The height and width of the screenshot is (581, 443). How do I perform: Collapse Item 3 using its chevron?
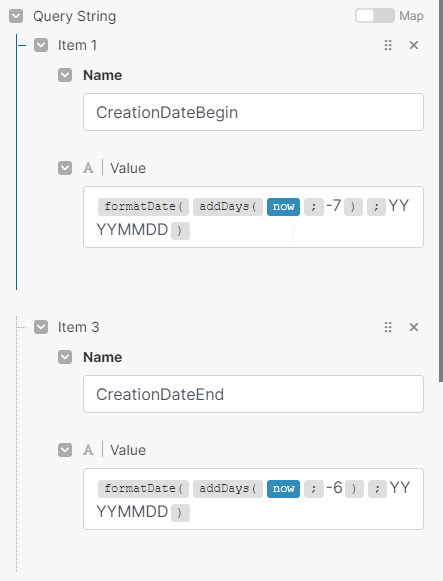coord(41,327)
